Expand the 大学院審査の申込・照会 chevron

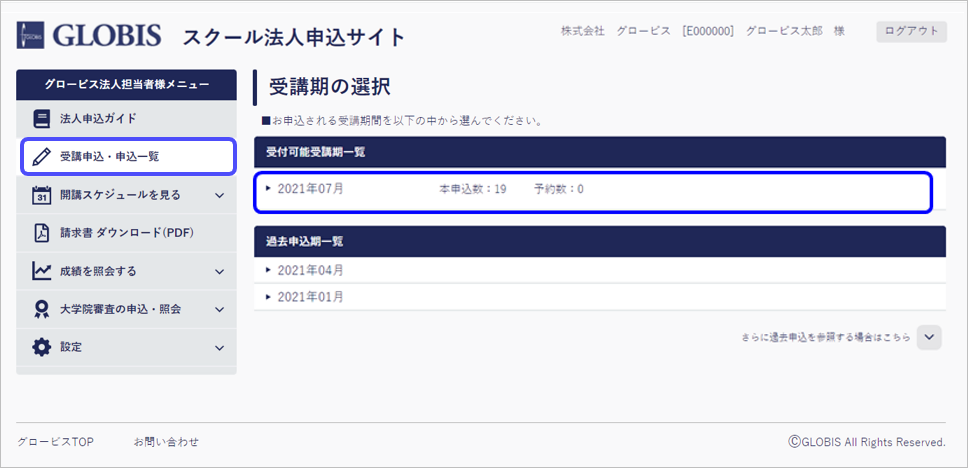pos(219,310)
